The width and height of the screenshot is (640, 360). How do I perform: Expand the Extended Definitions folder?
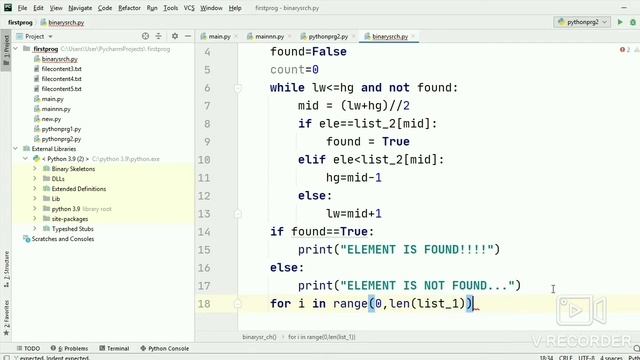point(35,189)
